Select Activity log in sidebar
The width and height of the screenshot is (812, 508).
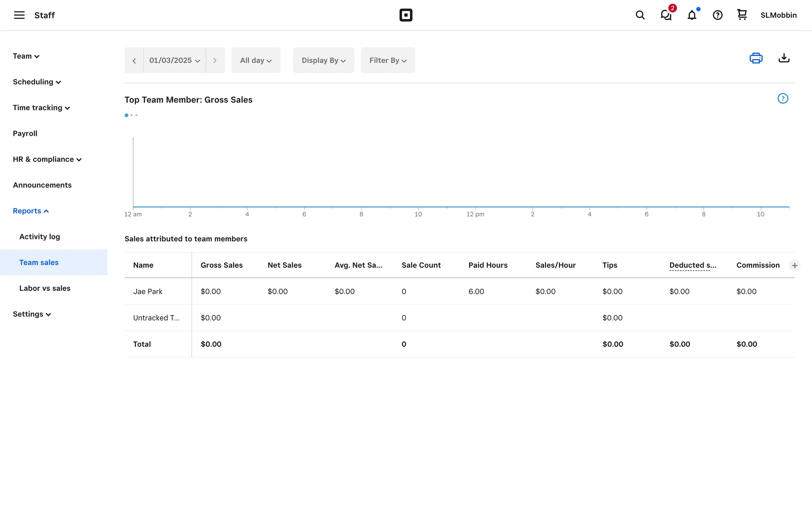pyautogui.click(x=40, y=237)
